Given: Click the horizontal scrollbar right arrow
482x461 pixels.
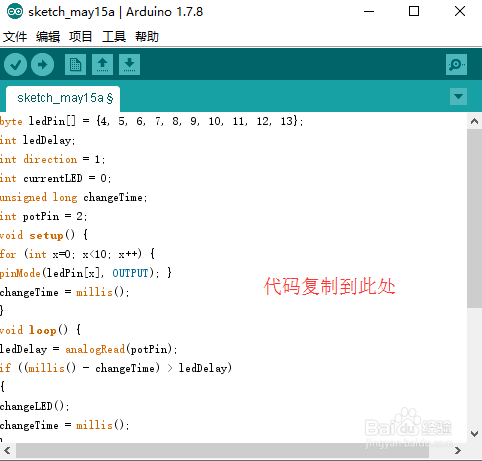Looking at the screenshot, I should click(458, 451).
